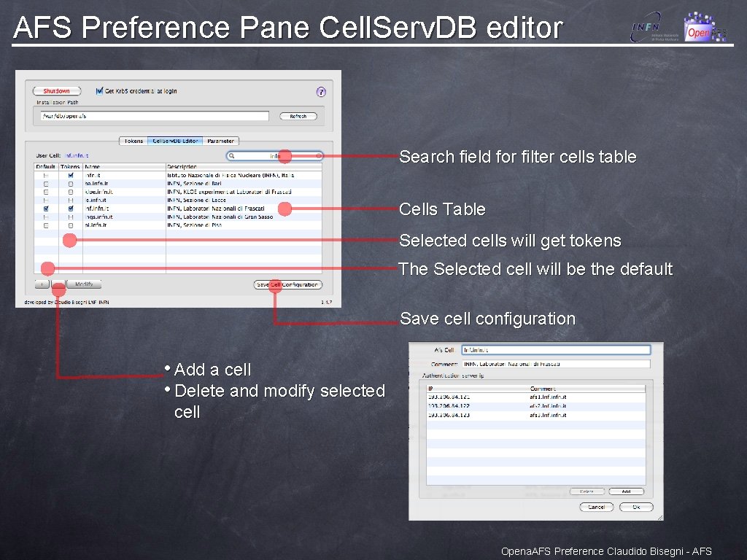Switch to the Tokens tab
The height and width of the screenshot is (560, 747).
(x=133, y=141)
